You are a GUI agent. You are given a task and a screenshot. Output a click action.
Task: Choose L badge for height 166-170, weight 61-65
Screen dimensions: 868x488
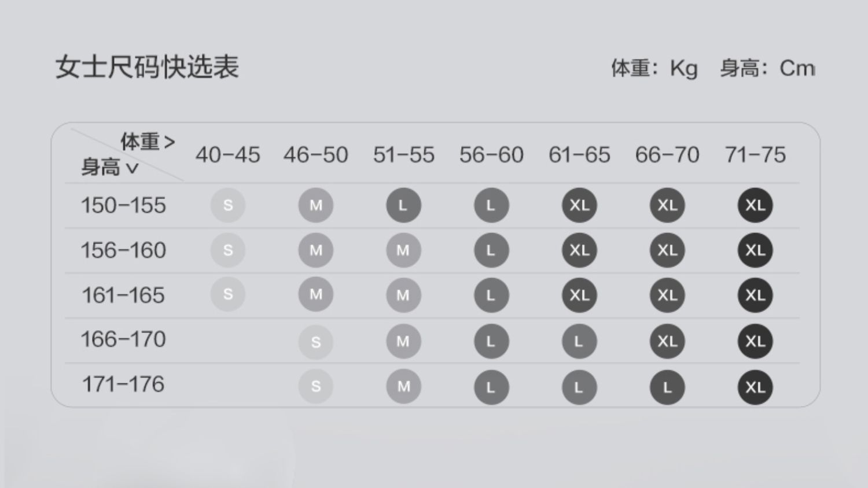pos(579,342)
